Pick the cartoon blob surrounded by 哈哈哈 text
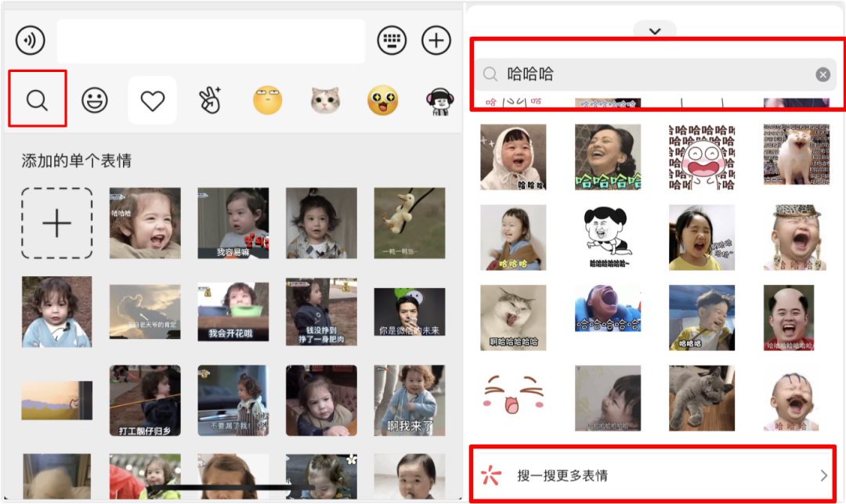 point(702,157)
